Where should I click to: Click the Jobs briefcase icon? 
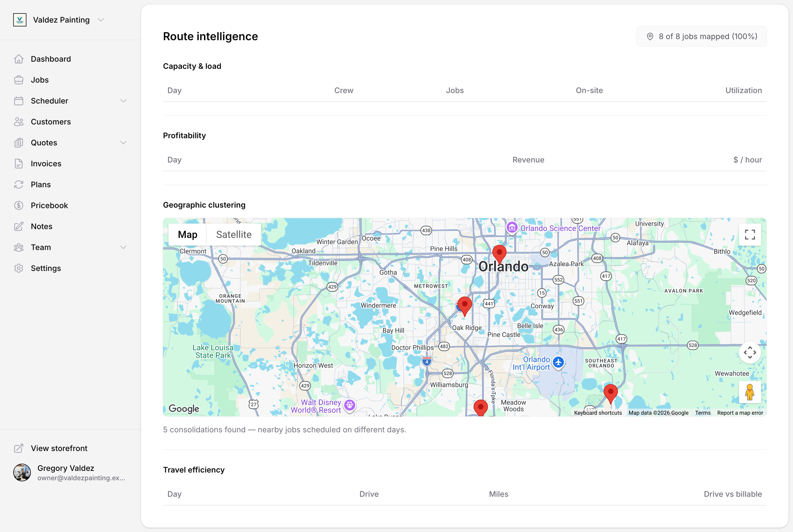[19, 80]
